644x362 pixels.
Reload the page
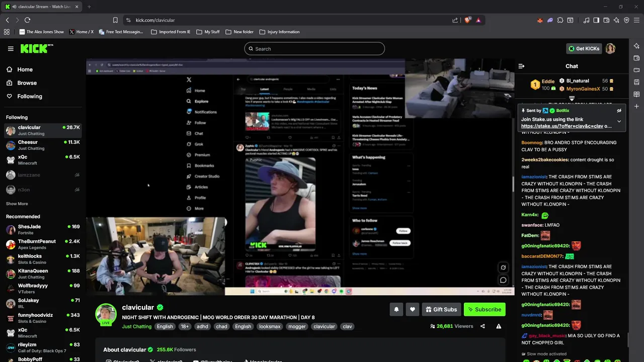pos(27,20)
